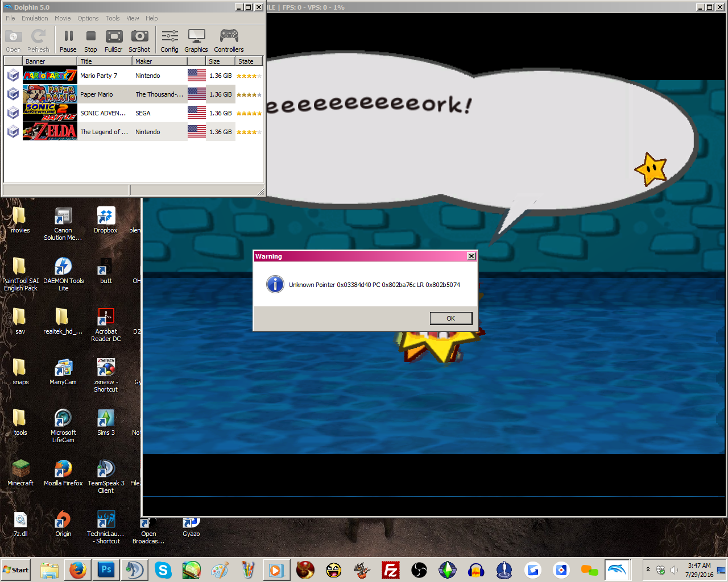
Task: Click the 'Mario Party 7' title text
Action: tap(98, 76)
